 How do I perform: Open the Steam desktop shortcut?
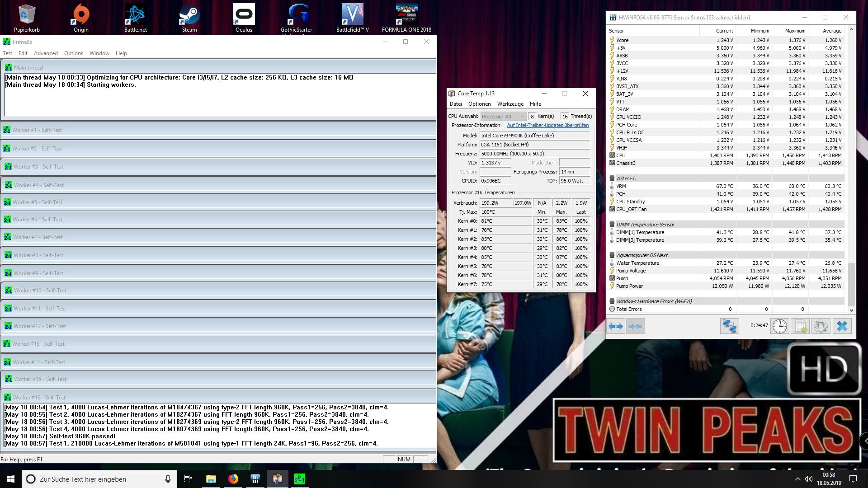(x=189, y=18)
